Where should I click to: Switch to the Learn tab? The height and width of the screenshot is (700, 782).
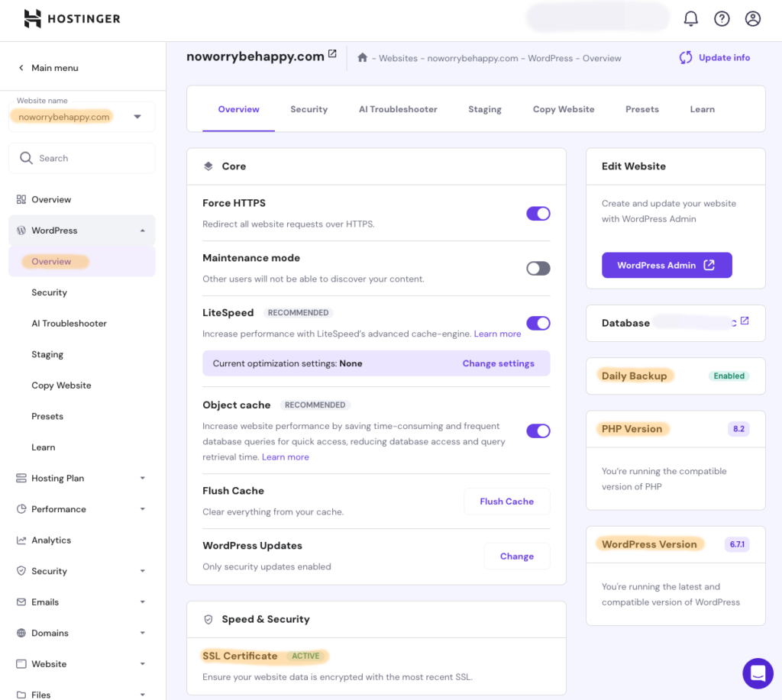click(703, 109)
